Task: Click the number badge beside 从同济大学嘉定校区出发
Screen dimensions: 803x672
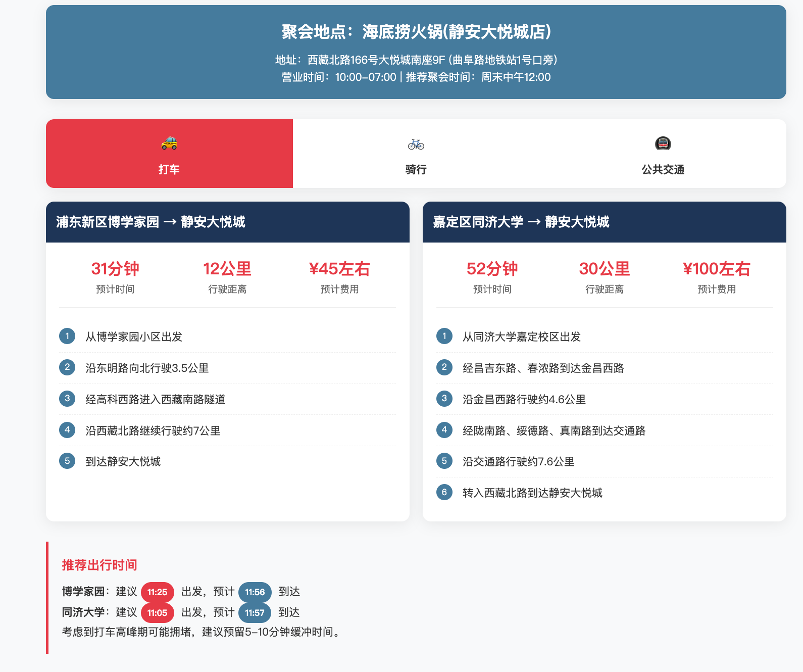Action: click(x=444, y=336)
